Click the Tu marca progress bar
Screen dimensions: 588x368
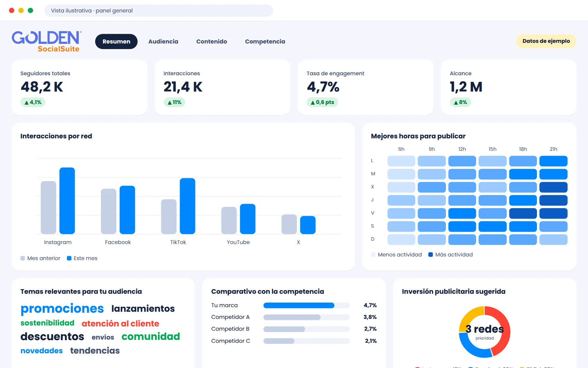(306, 306)
